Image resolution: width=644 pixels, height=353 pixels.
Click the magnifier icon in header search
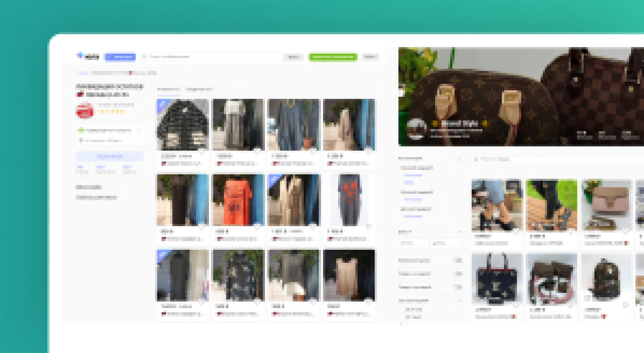click(144, 57)
